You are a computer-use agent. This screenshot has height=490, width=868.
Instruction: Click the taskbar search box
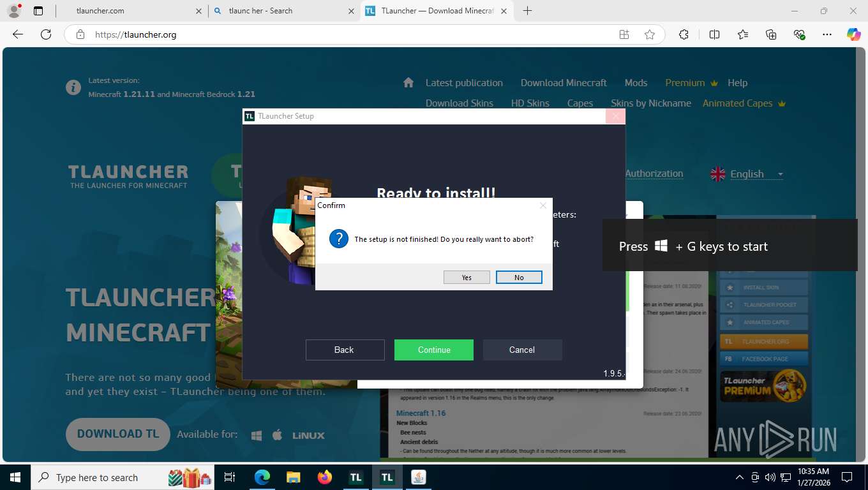click(x=124, y=477)
